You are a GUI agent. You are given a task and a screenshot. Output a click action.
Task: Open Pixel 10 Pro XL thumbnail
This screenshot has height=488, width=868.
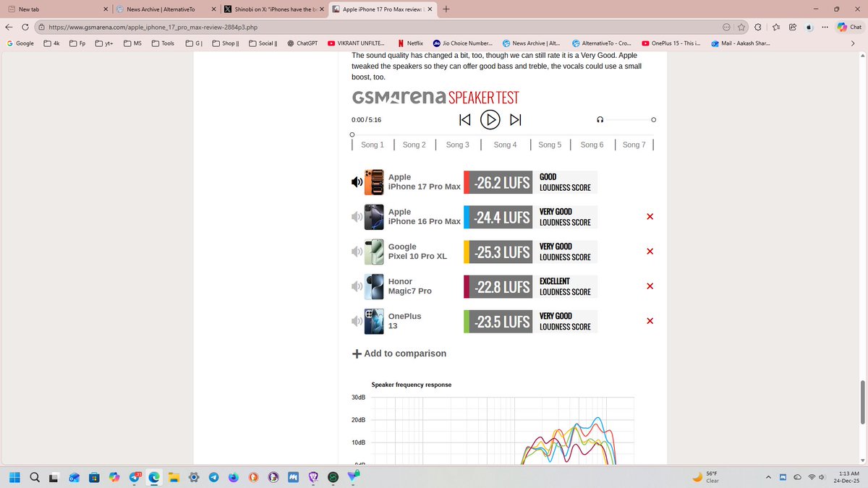pos(374,252)
